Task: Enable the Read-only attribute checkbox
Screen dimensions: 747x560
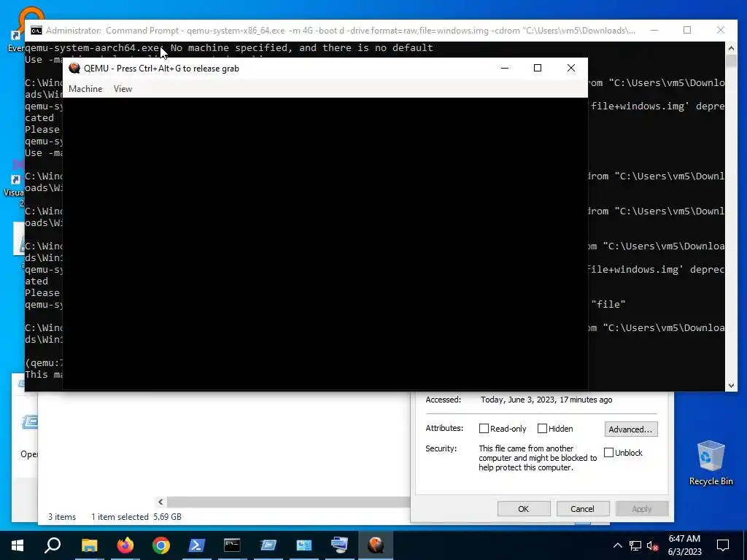Action: point(484,429)
